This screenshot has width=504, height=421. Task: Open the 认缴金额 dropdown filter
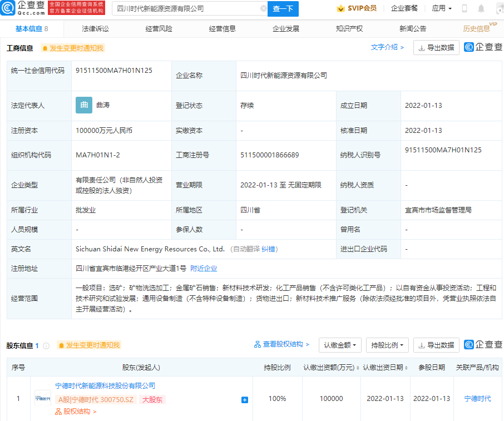(339, 345)
